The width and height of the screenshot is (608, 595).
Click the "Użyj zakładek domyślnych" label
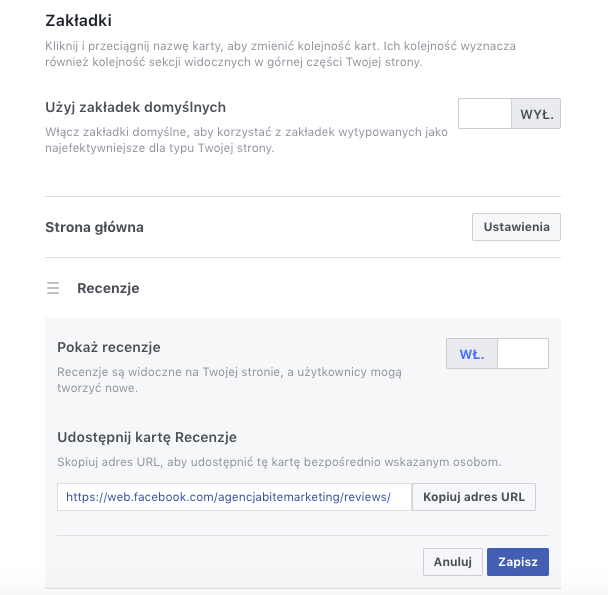click(x=135, y=107)
